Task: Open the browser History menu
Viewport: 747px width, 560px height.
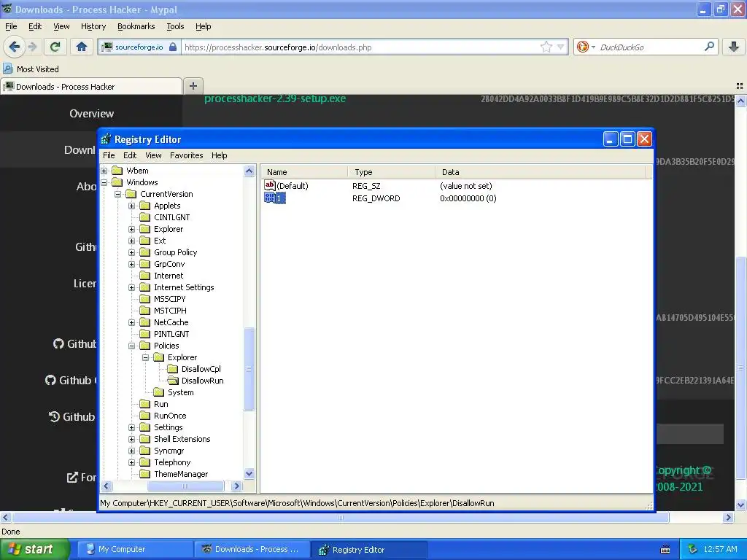Action: click(93, 26)
